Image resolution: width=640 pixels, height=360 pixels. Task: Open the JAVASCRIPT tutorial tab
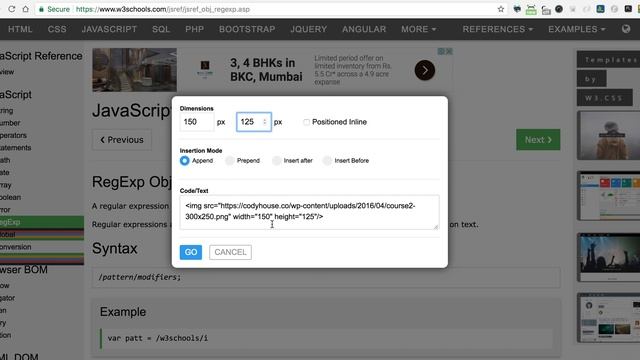click(x=109, y=29)
